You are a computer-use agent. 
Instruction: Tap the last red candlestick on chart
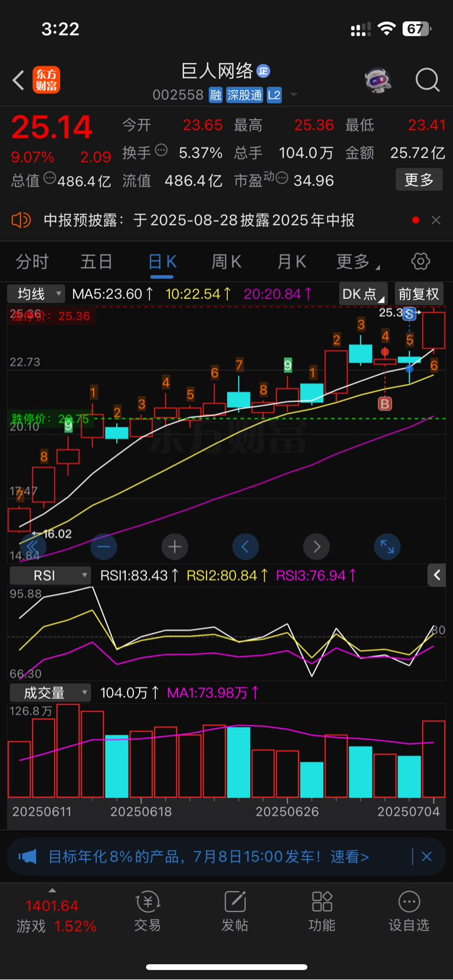pos(434,330)
